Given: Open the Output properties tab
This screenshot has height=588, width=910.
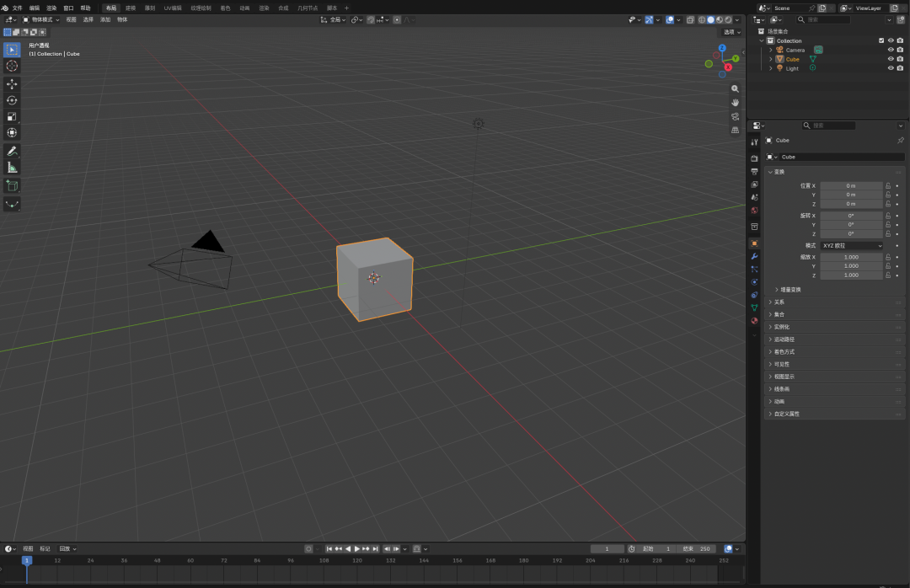Looking at the screenshot, I should [754, 171].
